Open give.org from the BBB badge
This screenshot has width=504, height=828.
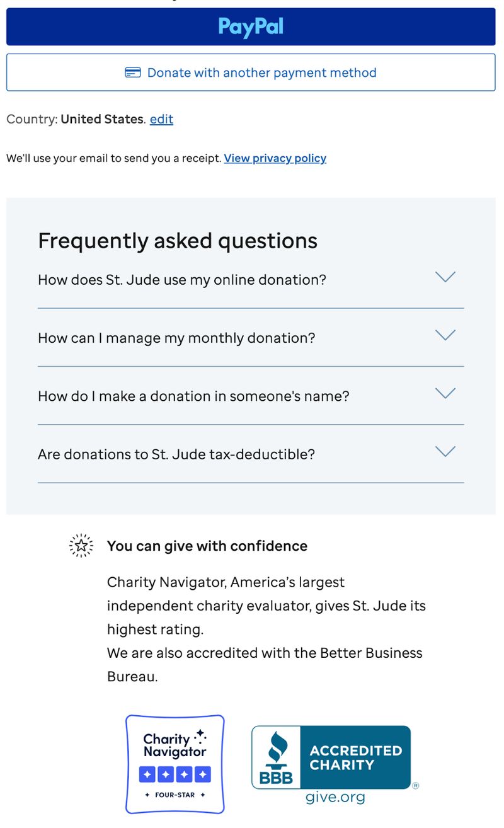(x=335, y=797)
